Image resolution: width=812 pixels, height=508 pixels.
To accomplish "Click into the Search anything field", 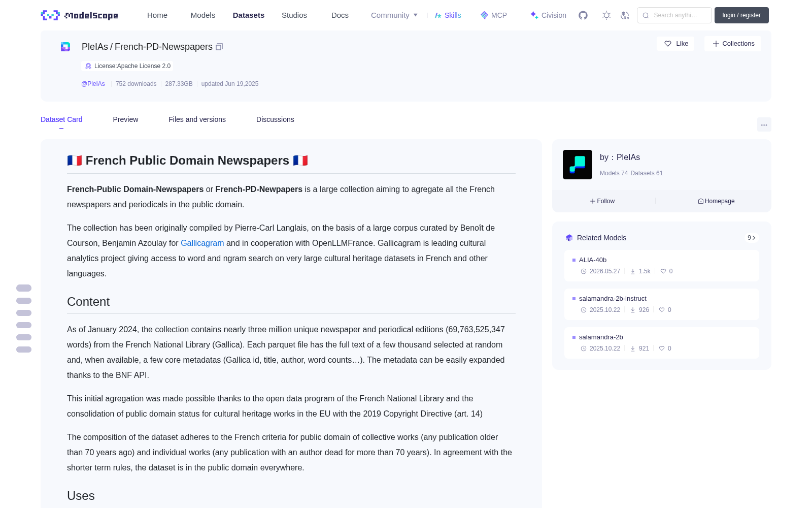I will (674, 15).
